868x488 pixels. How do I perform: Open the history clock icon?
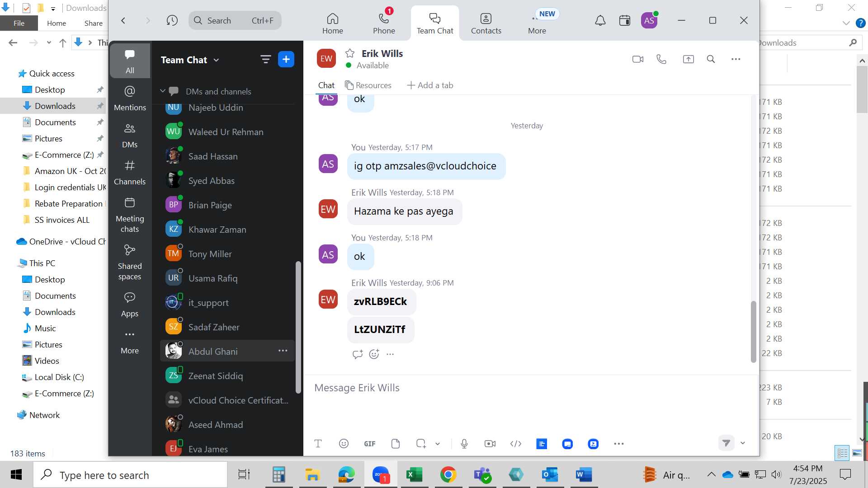coord(172,20)
